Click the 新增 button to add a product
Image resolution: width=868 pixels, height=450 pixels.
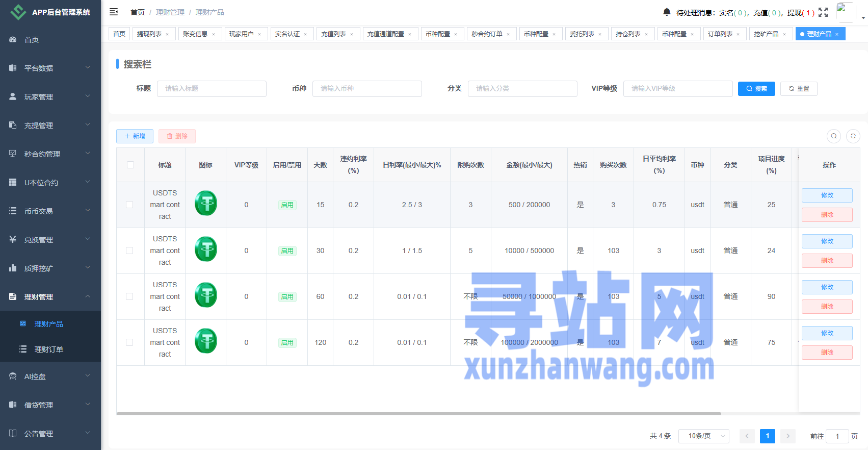[135, 136]
